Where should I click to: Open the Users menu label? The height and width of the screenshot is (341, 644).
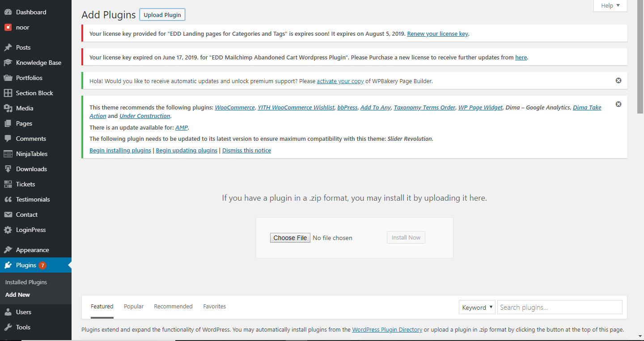click(x=24, y=312)
